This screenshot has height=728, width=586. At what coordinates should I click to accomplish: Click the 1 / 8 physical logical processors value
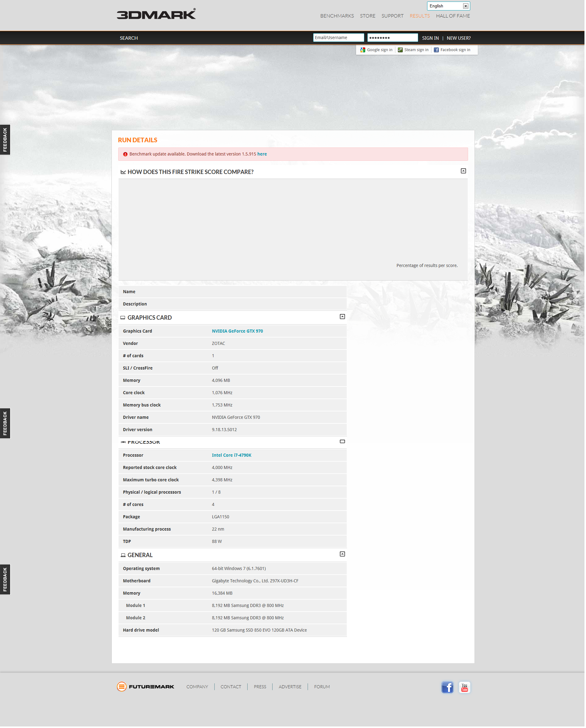[x=216, y=492]
